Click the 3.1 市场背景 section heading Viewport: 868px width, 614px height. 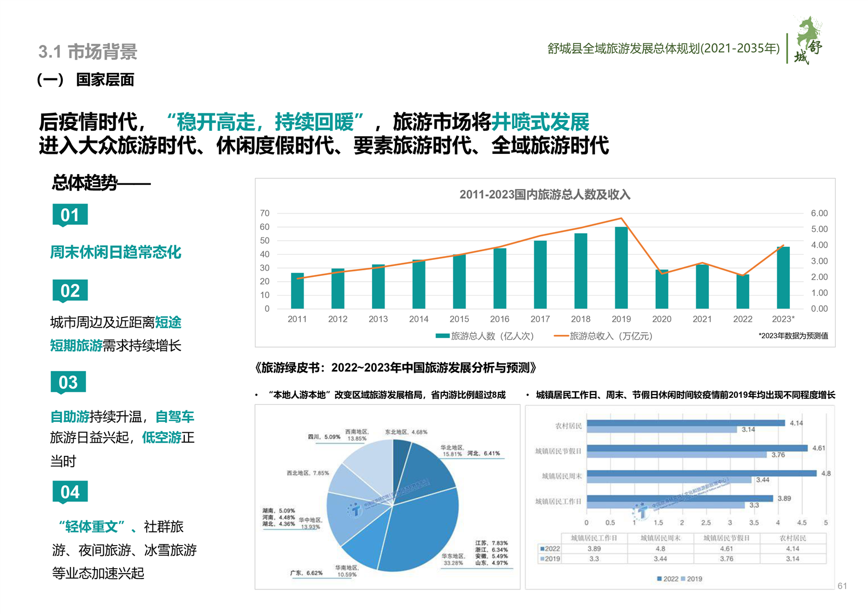[x=88, y=52]
